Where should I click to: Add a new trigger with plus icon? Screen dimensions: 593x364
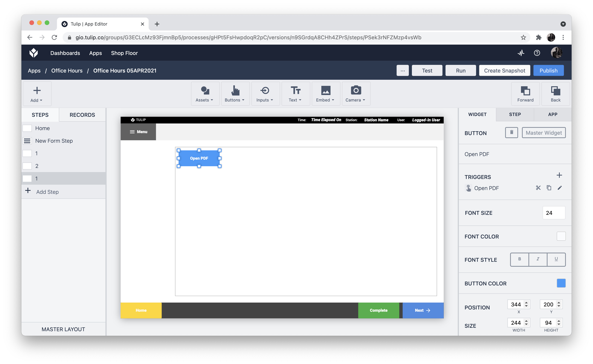[x=559, y=175]
